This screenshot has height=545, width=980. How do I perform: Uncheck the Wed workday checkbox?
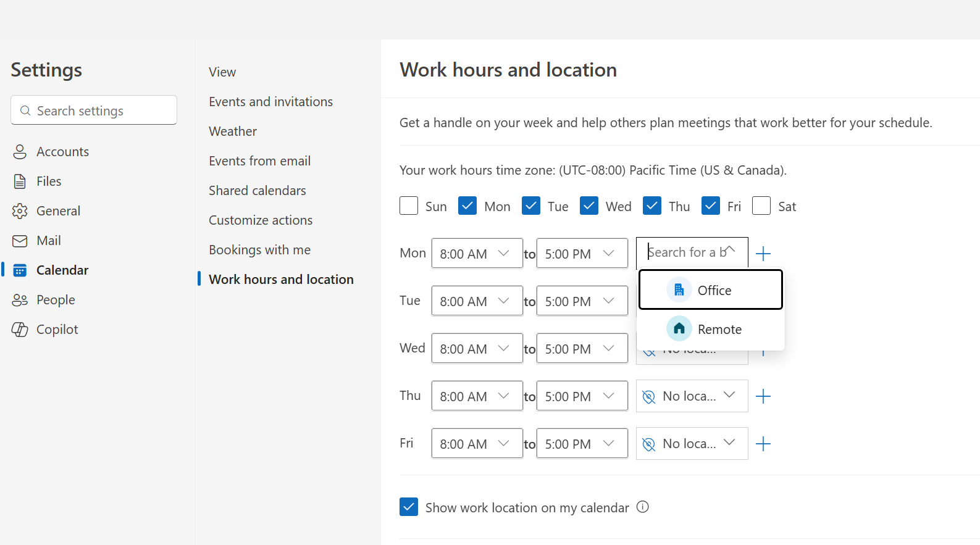click(x=589, y=206)
